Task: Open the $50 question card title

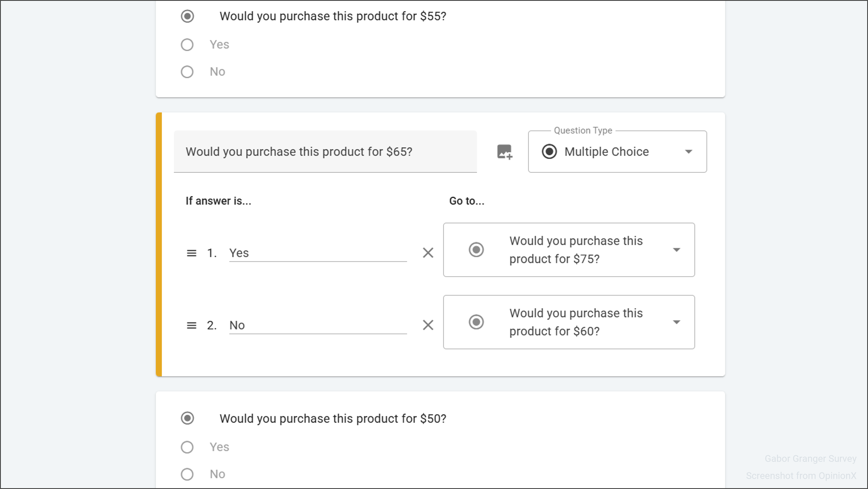Action: (333, 418)
